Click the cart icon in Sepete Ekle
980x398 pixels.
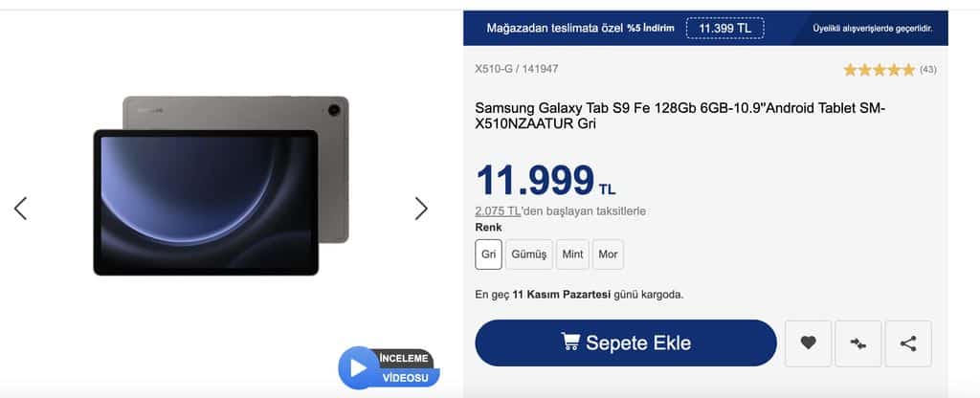[570, 342]
